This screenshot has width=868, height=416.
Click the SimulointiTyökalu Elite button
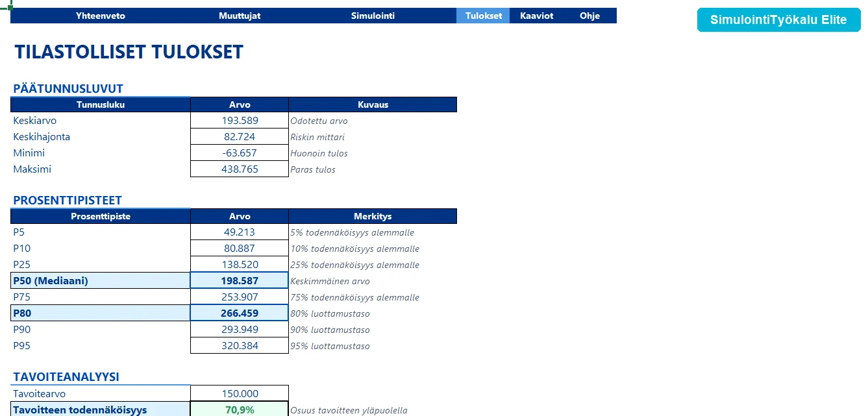click(778, 19)
